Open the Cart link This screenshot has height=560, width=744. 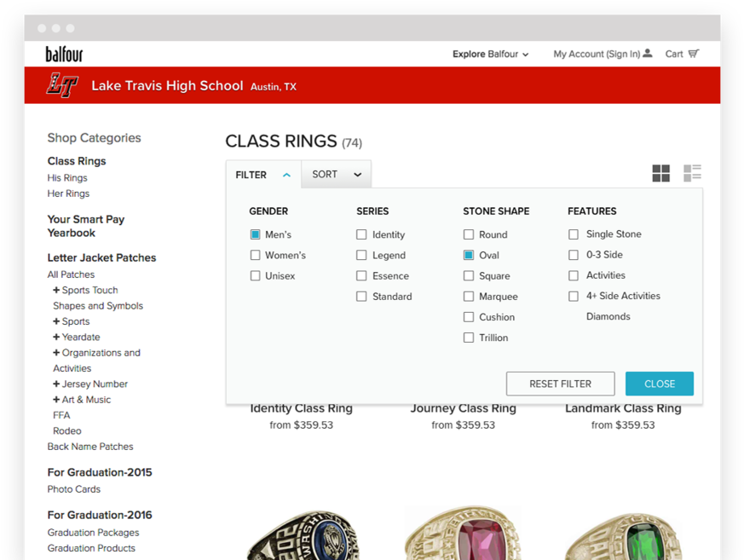[x=674, y=54]
